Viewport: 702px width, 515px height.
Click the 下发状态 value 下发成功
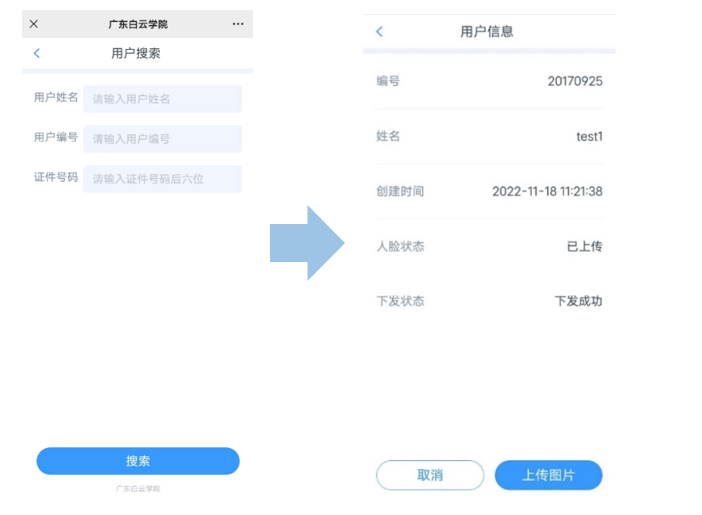[578, 301]
